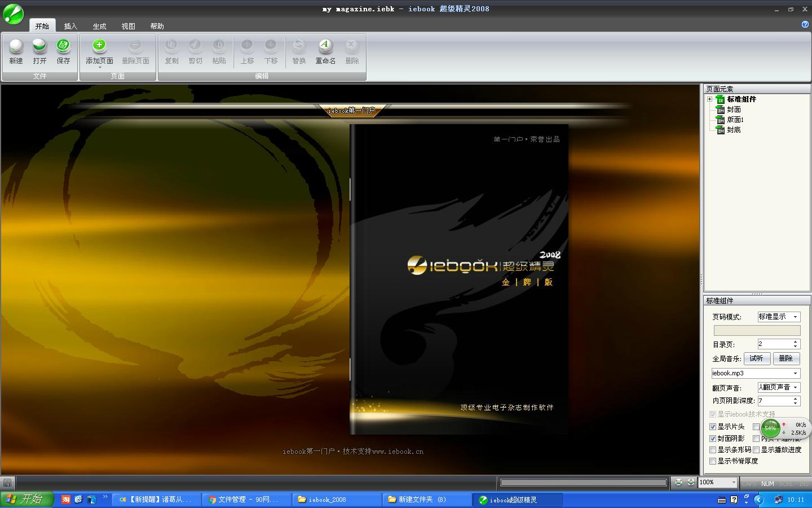Screen dimensions: 812x508
Task: Click the 删除页面 (Delete page) icon
Action: tap(135, 46)
